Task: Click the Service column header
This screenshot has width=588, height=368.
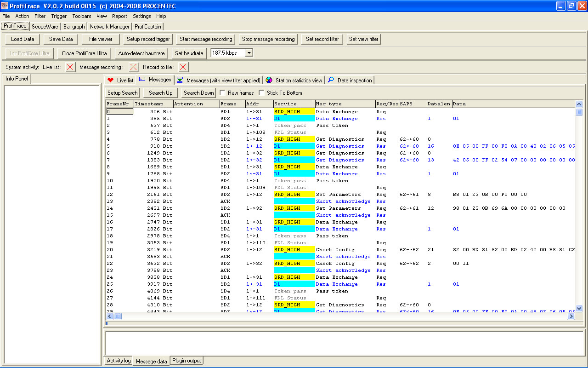Action: [x=294, y=104]
